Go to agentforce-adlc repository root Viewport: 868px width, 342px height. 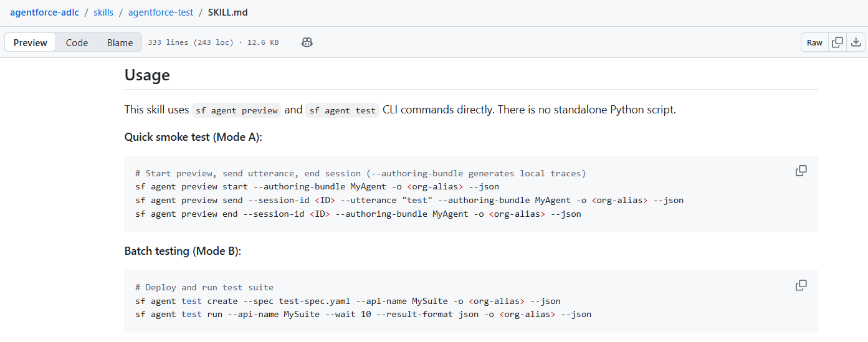[44, 12]
